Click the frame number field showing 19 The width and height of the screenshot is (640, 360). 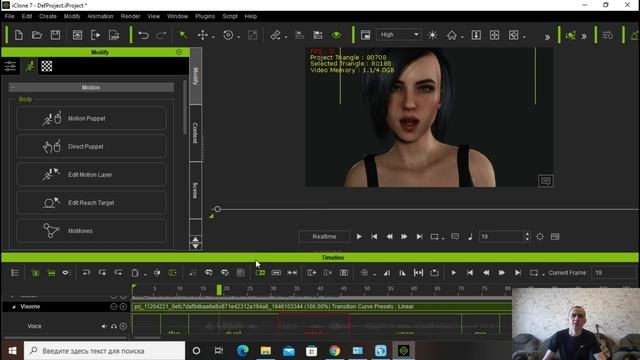(501, 236)
